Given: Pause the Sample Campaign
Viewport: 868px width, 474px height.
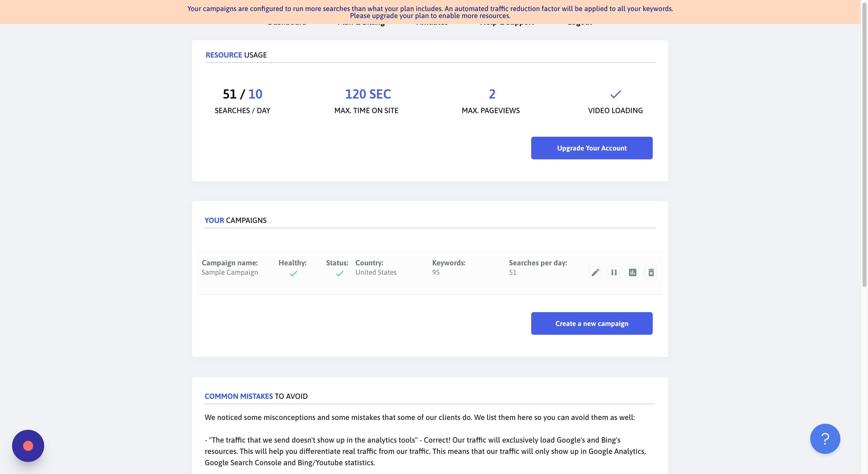Looking at the screenshot, I should tap(614, 272).
